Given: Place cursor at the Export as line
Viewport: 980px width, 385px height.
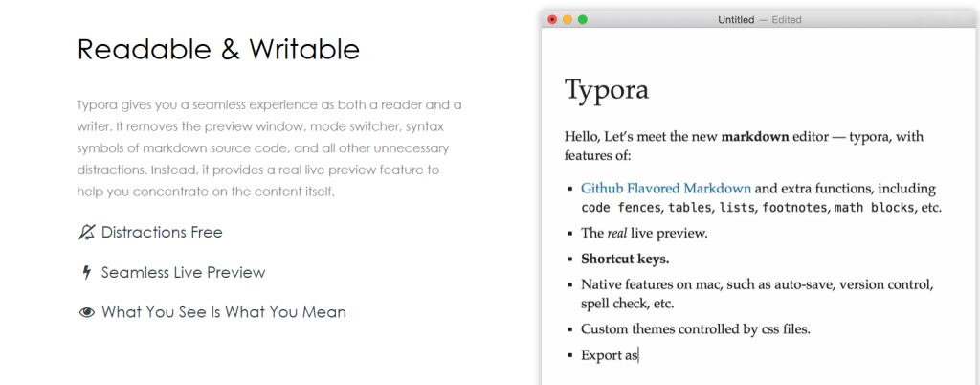Looking at the screenshot, I should (610, 355).
